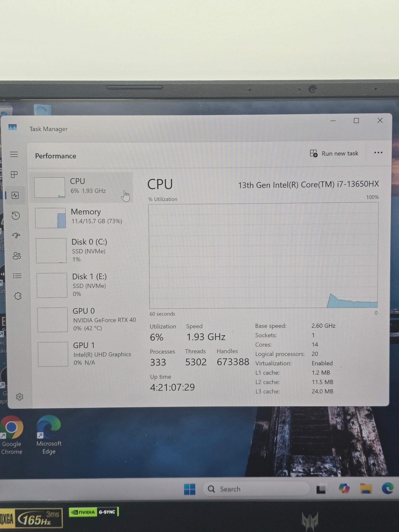Screen dimensions: 399x532
Task: Open the Details page list icon
Action: point(17,276)
